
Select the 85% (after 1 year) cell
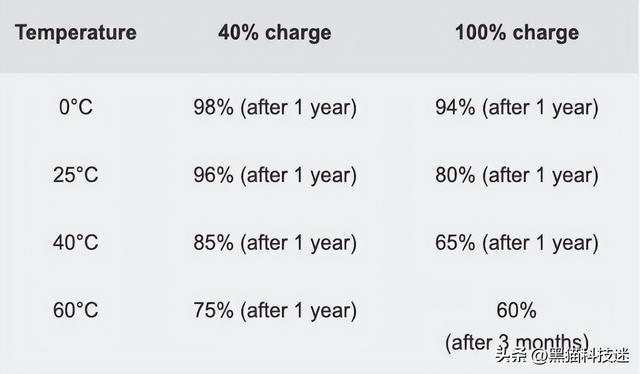(x=275, y=243)
